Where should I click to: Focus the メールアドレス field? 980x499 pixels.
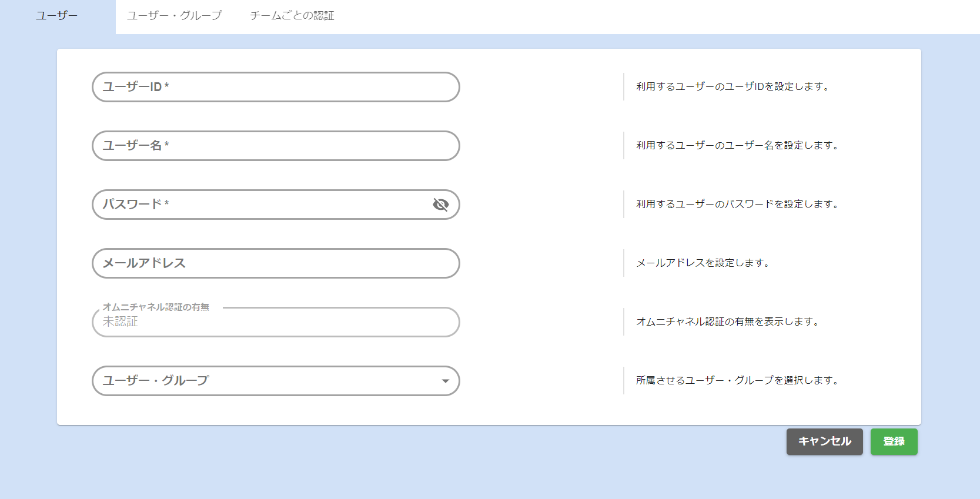(275, 263)
